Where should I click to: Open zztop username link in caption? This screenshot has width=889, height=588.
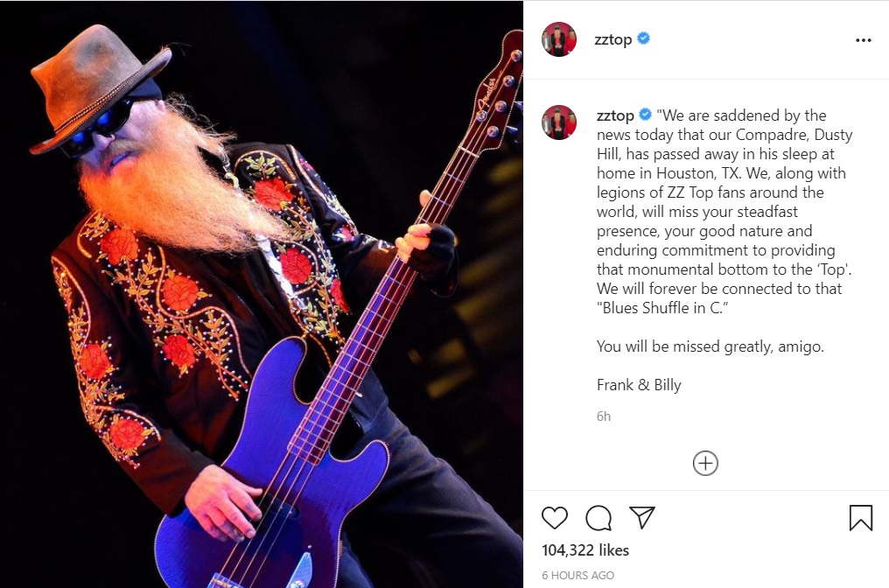tap(615, 115)
